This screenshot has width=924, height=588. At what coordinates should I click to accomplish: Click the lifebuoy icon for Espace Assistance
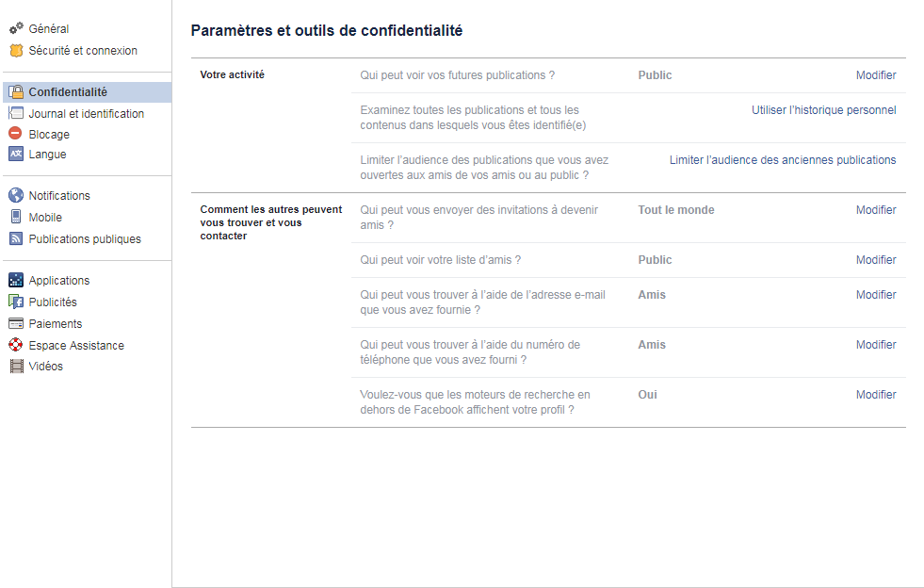[x=16, y=346]
